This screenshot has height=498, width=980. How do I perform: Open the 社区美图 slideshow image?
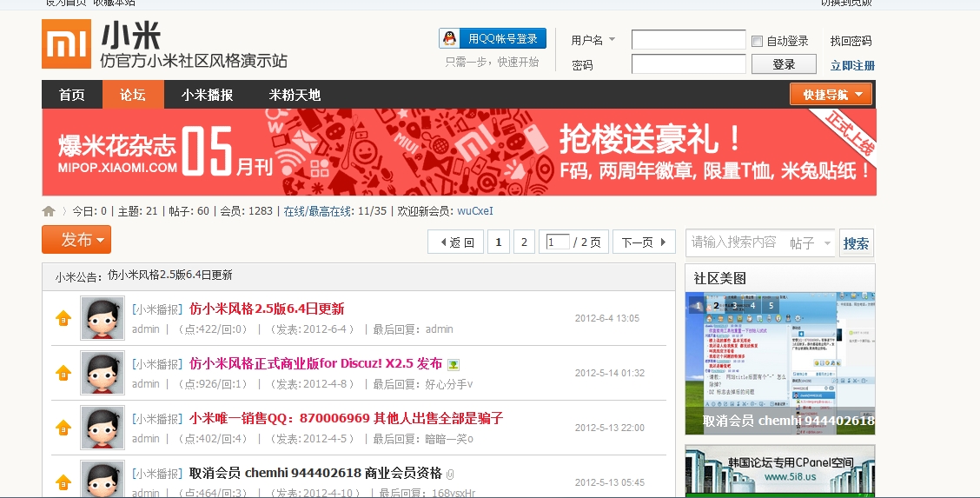click(x=780, y=363)
